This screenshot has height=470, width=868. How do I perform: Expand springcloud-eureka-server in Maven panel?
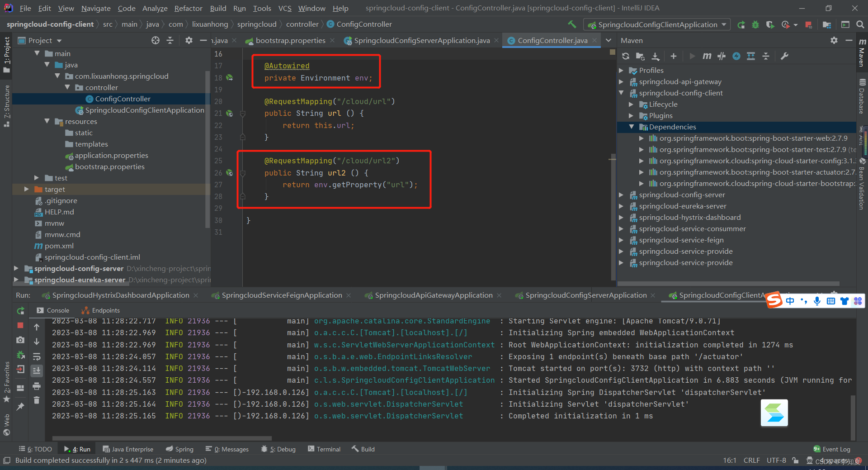[621, 206]
